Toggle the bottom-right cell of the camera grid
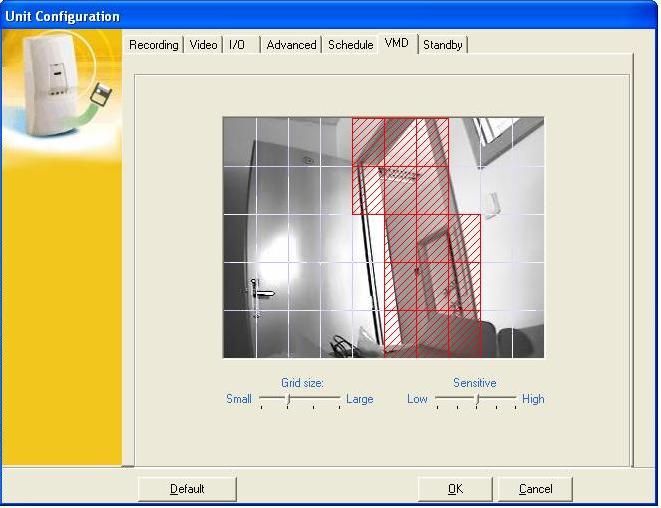 (528, 334)
